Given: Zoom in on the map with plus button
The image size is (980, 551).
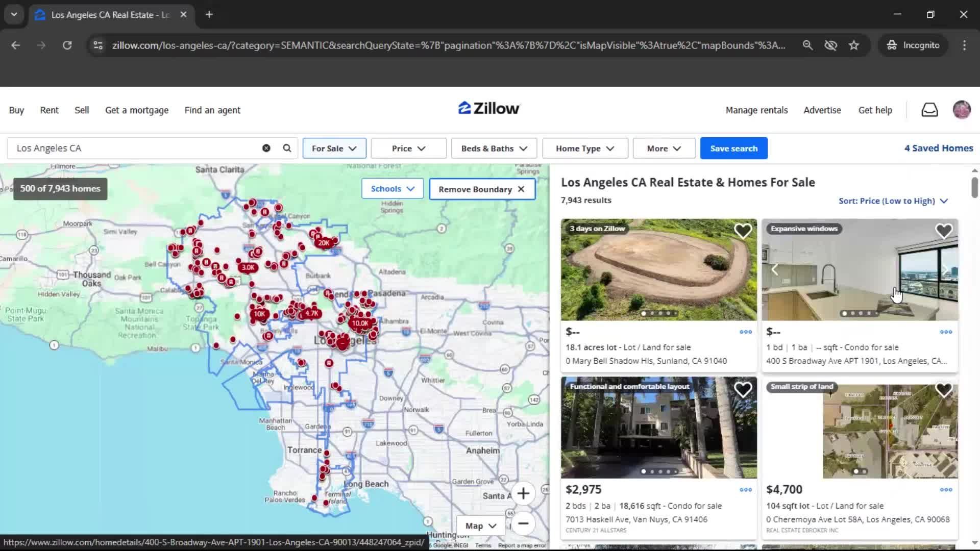Looking at the screenshot, I should [x=524, y=493].
